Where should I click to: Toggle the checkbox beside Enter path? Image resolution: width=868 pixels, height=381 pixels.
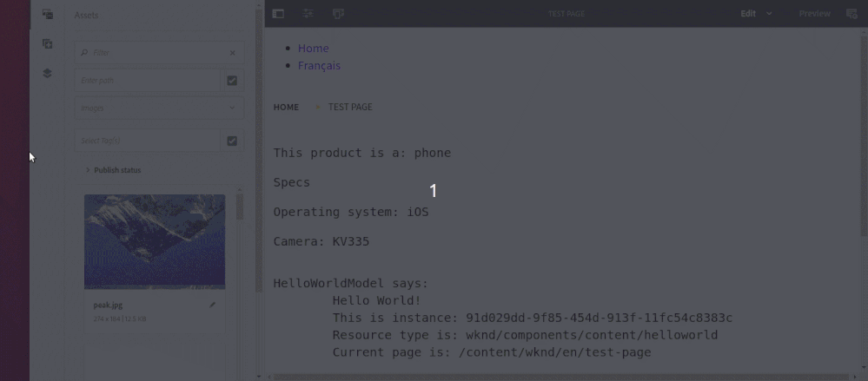click(232, 81)
